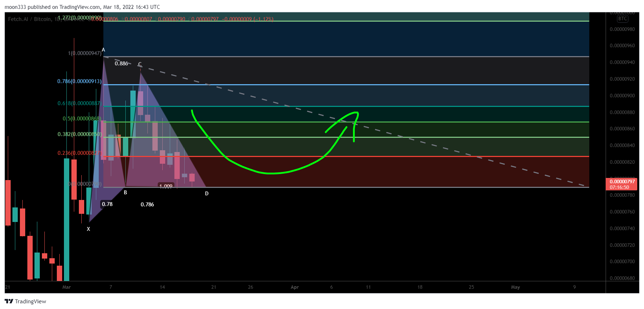The height and width of the screenshot is (309, 644).
Task: Click the 0.00000700 price axis tick
Action: 622,261
